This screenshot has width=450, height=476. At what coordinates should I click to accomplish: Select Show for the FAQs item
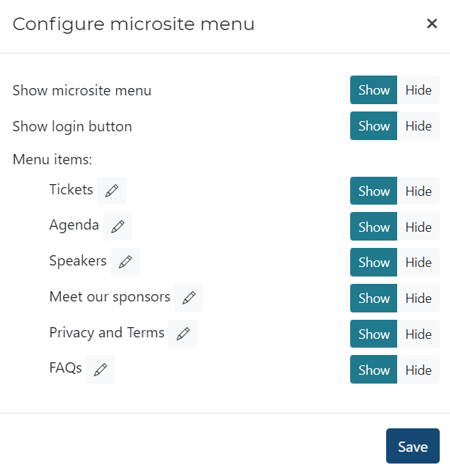point(374,370)
